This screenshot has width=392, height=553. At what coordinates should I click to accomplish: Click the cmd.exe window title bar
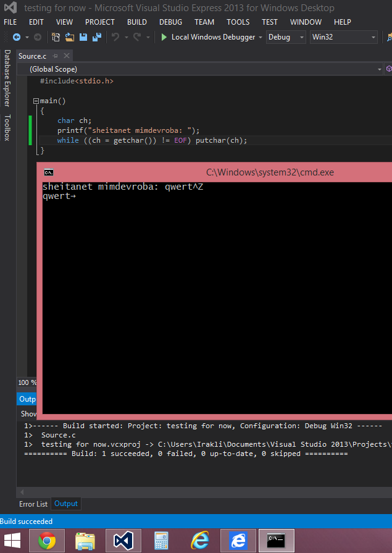[x=214, y=172]
